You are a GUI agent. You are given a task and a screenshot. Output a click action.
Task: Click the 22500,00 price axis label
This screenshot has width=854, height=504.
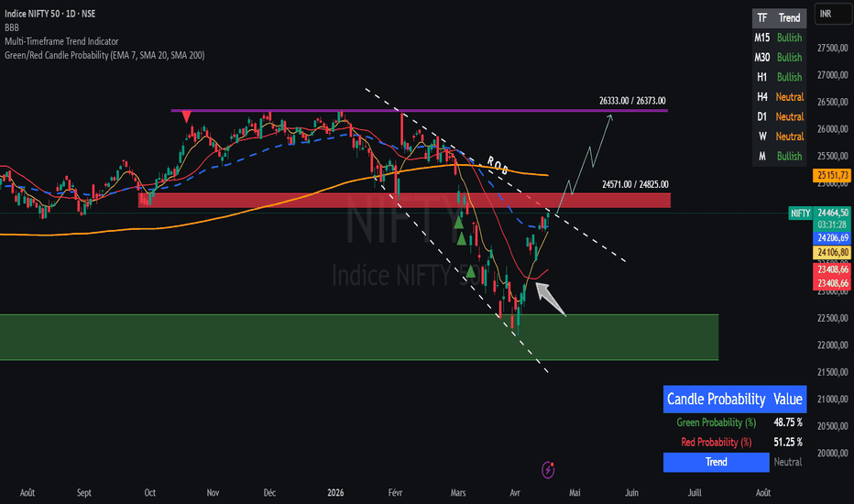[x=833, y=318]
